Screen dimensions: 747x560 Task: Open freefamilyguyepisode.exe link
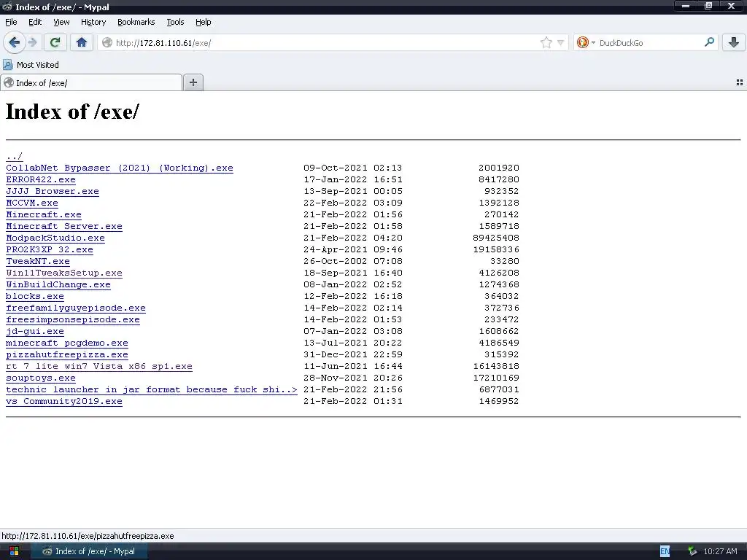coord(76,308)
